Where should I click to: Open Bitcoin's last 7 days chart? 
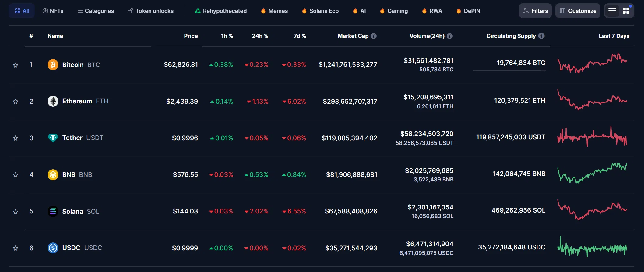[x=592, y=63]
